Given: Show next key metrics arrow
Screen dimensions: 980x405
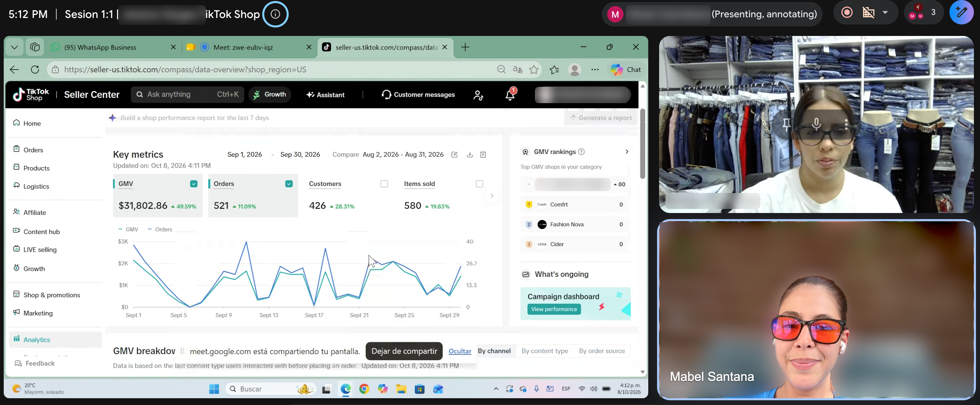Looking at the screenshot, I should tap(492, 195).
